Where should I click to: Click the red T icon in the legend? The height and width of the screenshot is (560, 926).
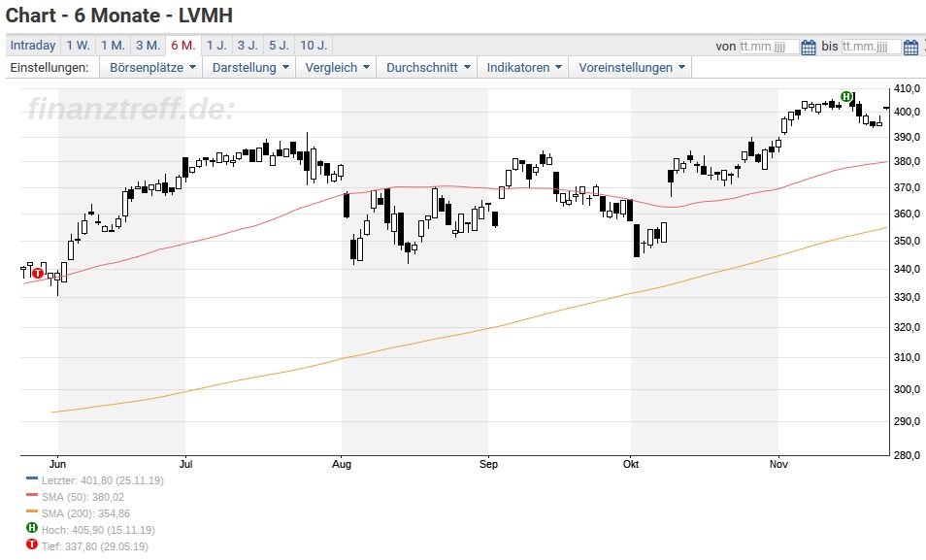32,544
